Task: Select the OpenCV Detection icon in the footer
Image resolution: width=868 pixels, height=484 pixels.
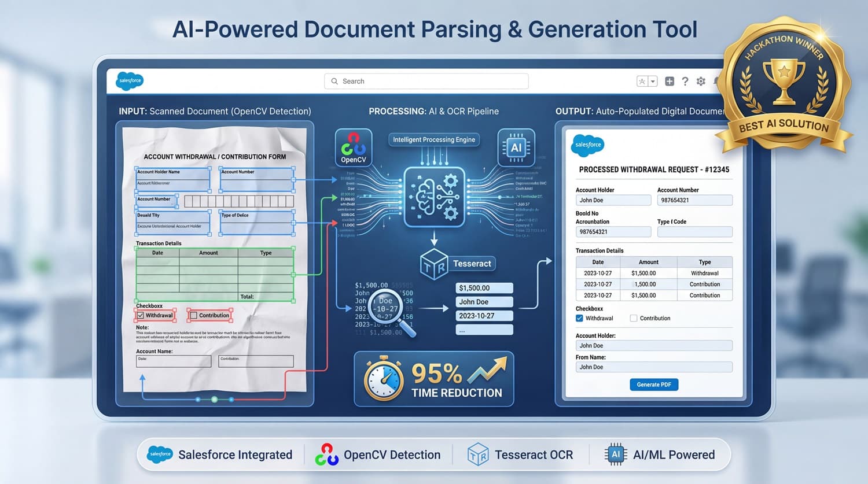Action: click(327, 455)
